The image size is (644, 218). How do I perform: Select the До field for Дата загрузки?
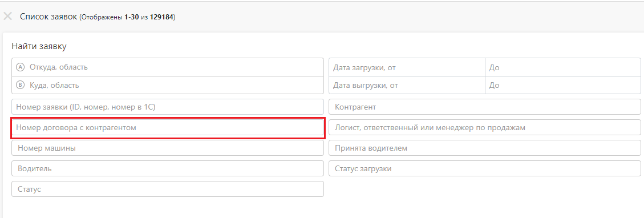click(x=562, y=67)
